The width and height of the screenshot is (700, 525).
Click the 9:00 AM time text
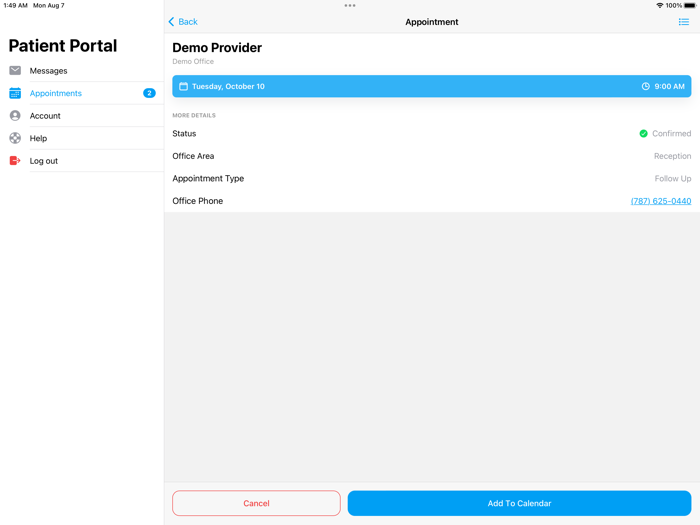669,86
